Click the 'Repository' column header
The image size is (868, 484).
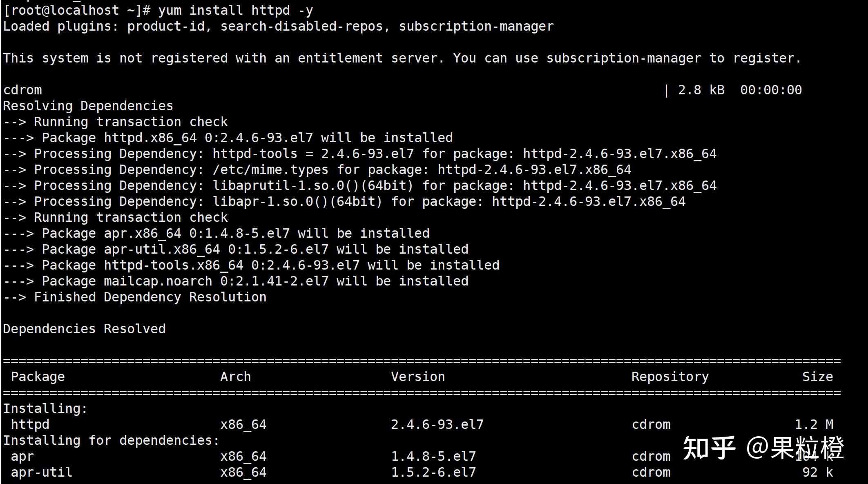pyautogui.click(x=670, y=377)
